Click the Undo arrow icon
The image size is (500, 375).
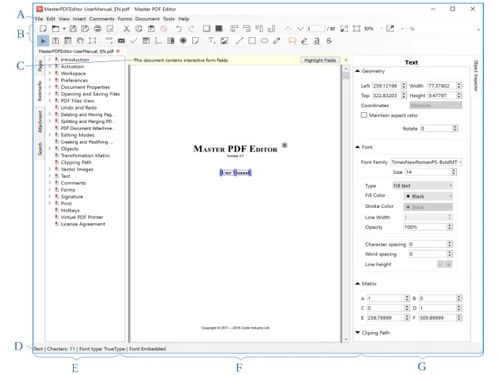click(x=179, y=29)
